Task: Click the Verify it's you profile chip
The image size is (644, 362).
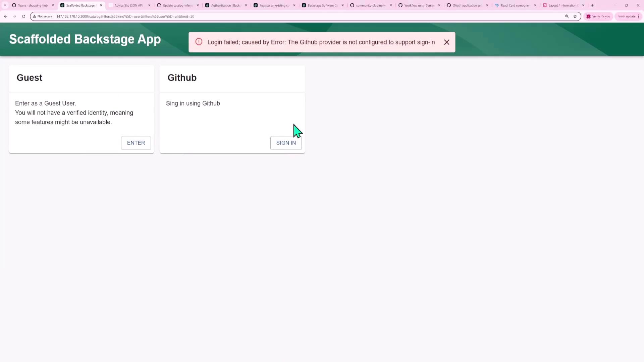Action: [598, 16]
